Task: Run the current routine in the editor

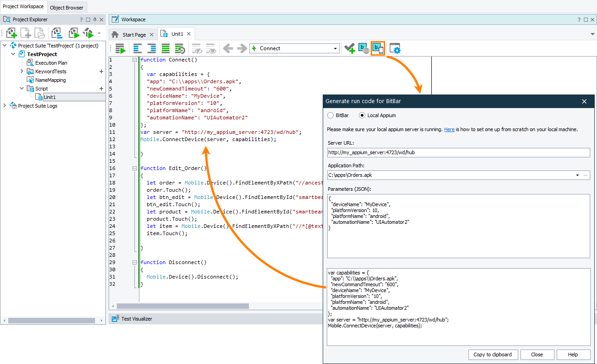Action: coord(119,48)
